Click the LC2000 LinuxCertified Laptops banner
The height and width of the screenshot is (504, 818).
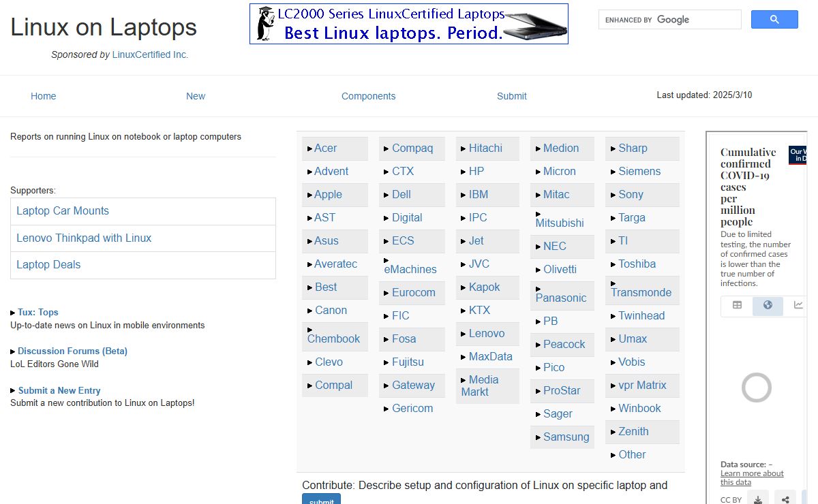click(x=409, y=24)
